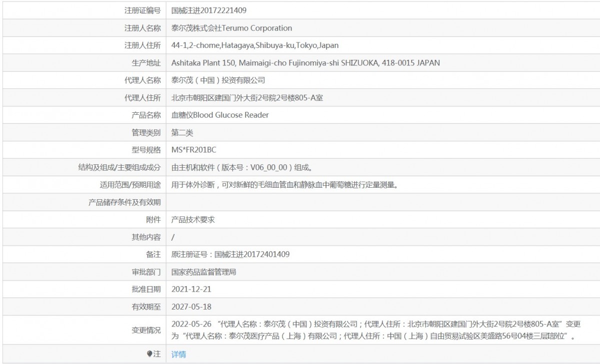This screenshot has height=364, width=600.
Task: Click the 审批部门 label
Action: (x=146, y=272)
